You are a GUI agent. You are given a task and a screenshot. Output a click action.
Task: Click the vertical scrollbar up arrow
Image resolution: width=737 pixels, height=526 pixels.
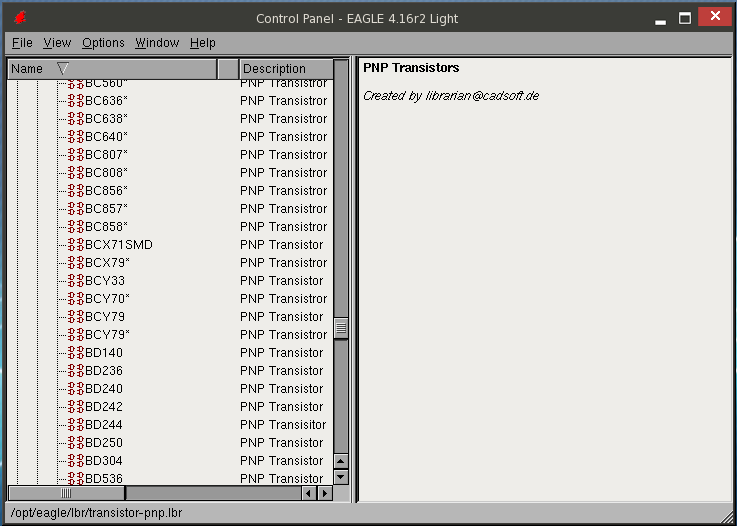click(341, 461)
